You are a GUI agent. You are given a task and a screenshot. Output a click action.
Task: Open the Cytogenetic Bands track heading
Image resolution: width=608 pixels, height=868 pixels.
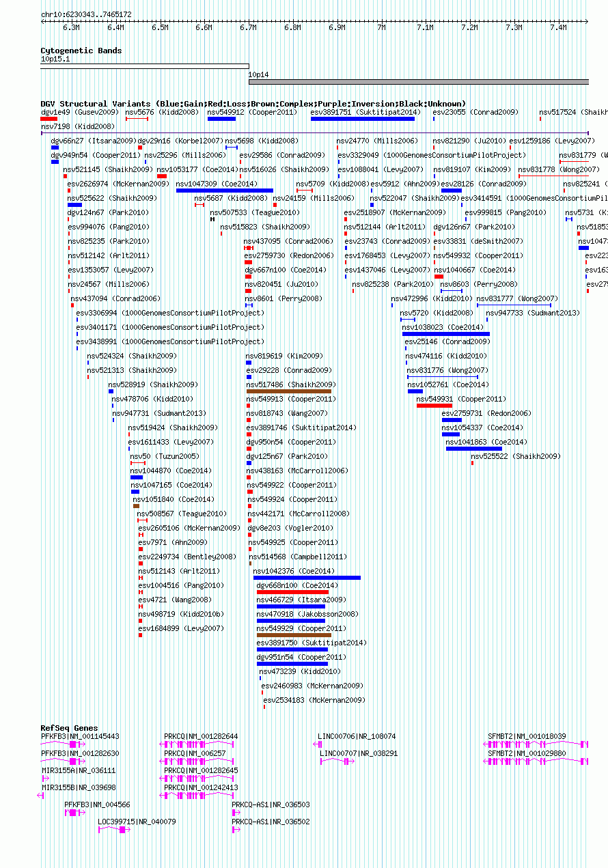coord(81,51)
